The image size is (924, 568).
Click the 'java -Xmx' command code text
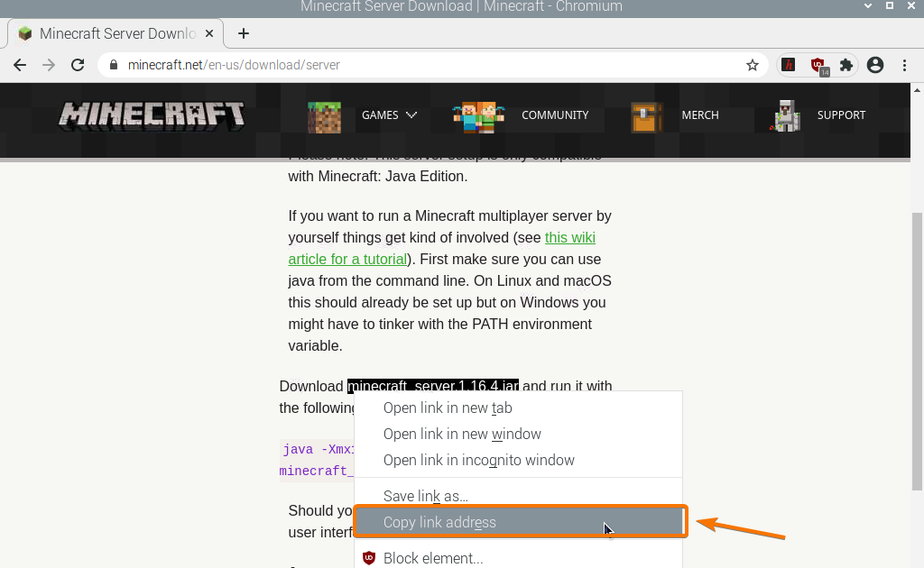(x=319, y=450)
